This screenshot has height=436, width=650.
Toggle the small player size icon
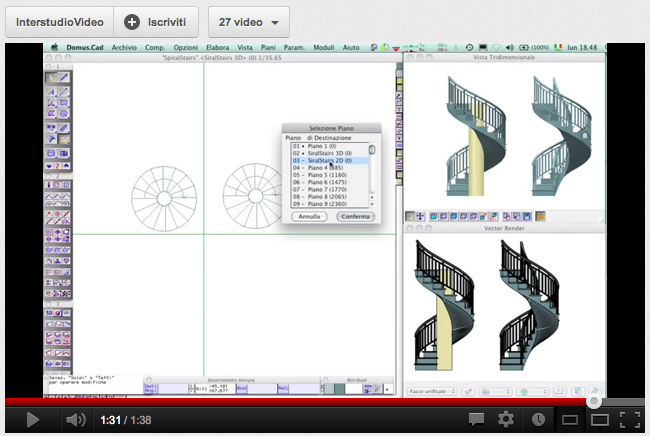coord(569,419)
